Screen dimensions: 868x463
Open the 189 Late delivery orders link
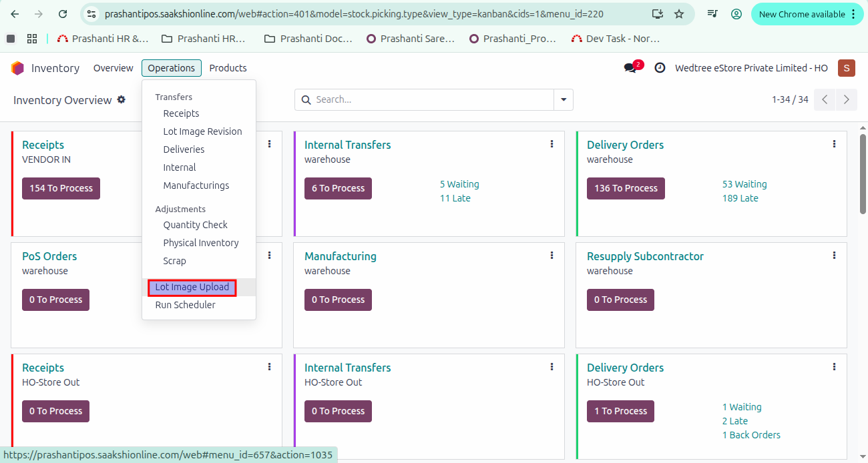coord(740,198)
